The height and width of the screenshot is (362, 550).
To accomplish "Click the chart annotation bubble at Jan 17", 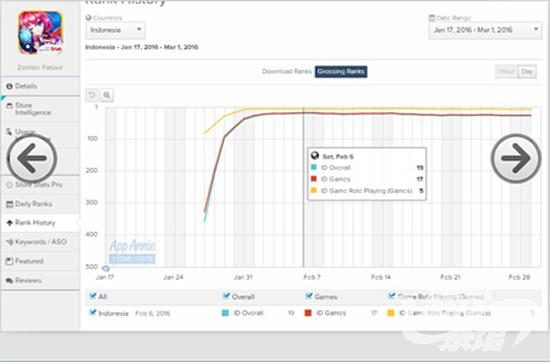I will pos(106,268).
